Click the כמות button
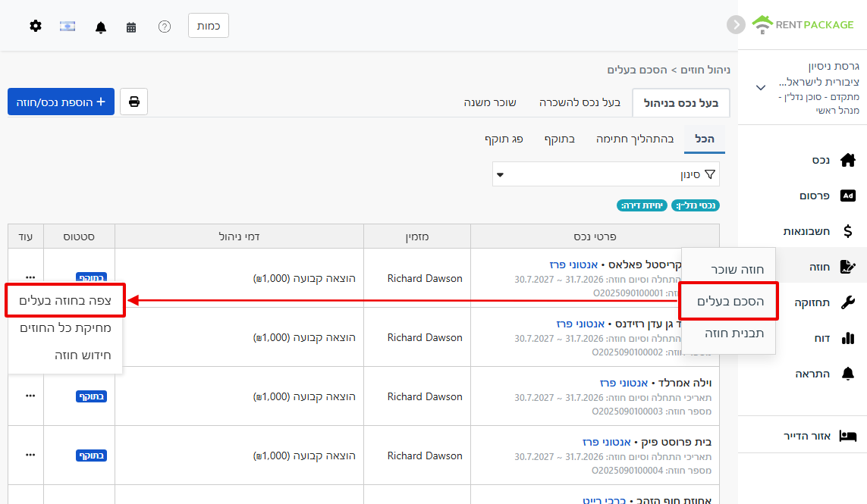Image resolution: width=867 pixels, height=504 pixels. [209, 26]
